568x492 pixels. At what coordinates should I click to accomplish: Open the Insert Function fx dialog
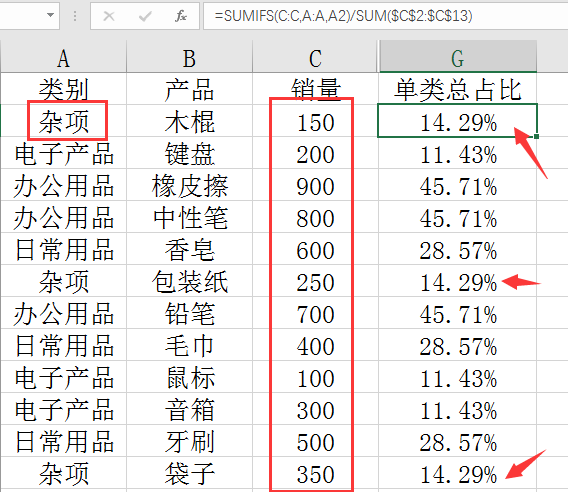point(180,16)
